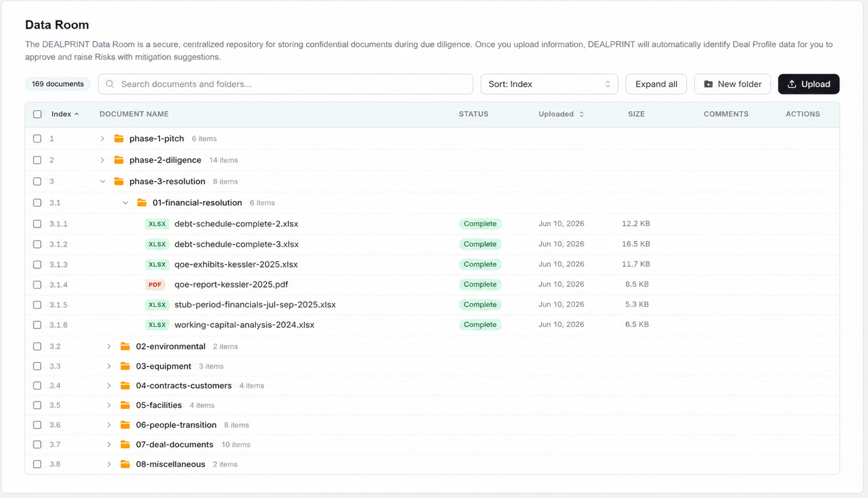Click the XLSX badge for debt-schedule-complete-2.xlsx
The width and height of the screenshot is (868, 498).
[157, 224]
